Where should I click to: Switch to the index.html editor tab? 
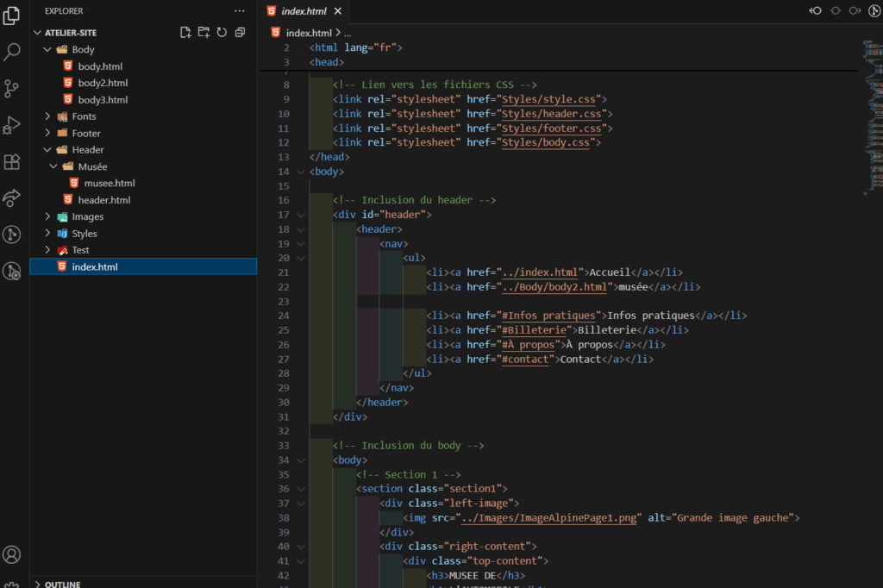coord(304,11)
